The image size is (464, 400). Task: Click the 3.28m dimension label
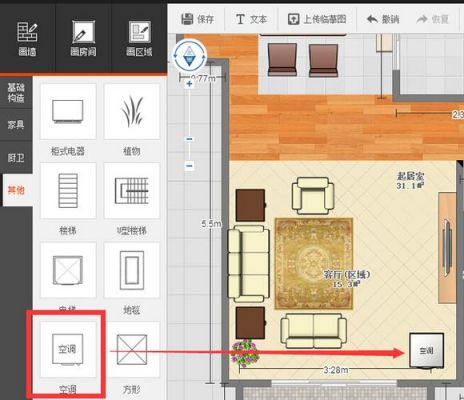coord(336,370)
